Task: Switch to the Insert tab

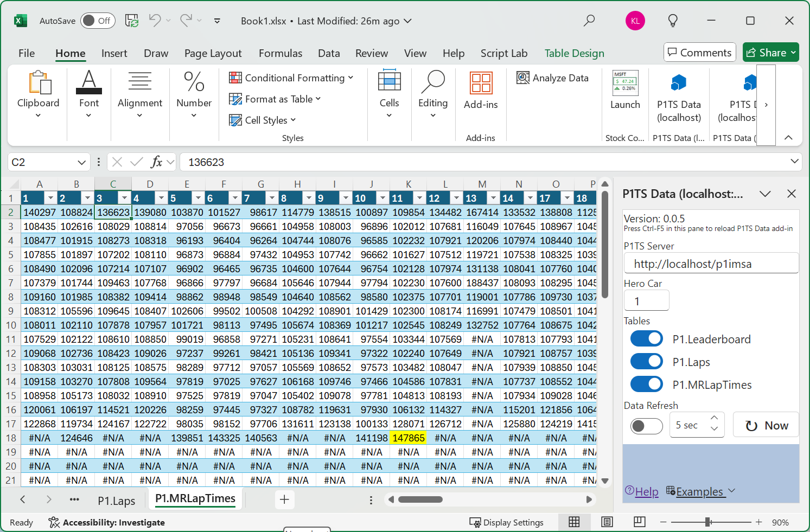Action: point(114,53)
